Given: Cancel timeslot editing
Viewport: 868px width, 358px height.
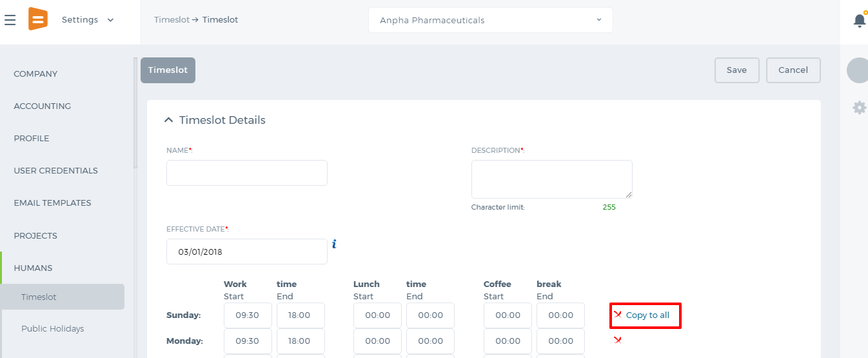Looking at the screenshot, I should click(793, 70).
